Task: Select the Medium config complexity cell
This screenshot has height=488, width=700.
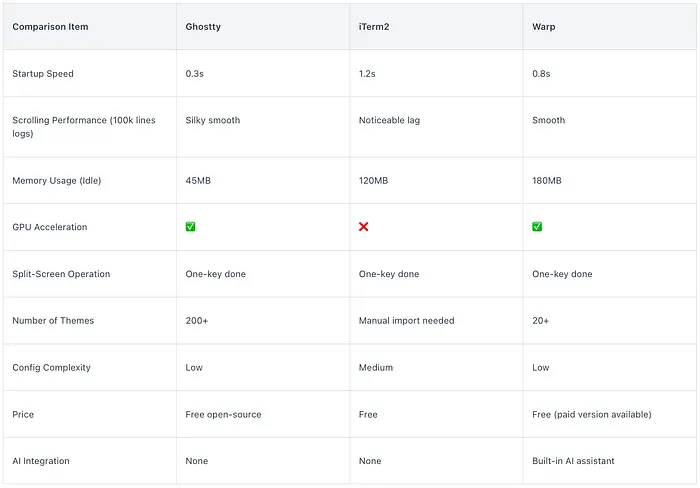Action: pos(377,367)
